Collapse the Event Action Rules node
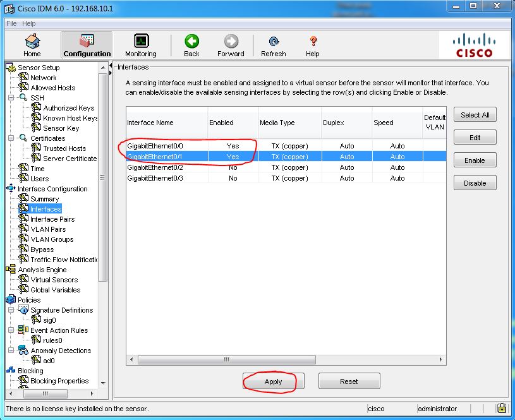Image resolution: width=515 pixels, height=420 pixels. point(11,330)
